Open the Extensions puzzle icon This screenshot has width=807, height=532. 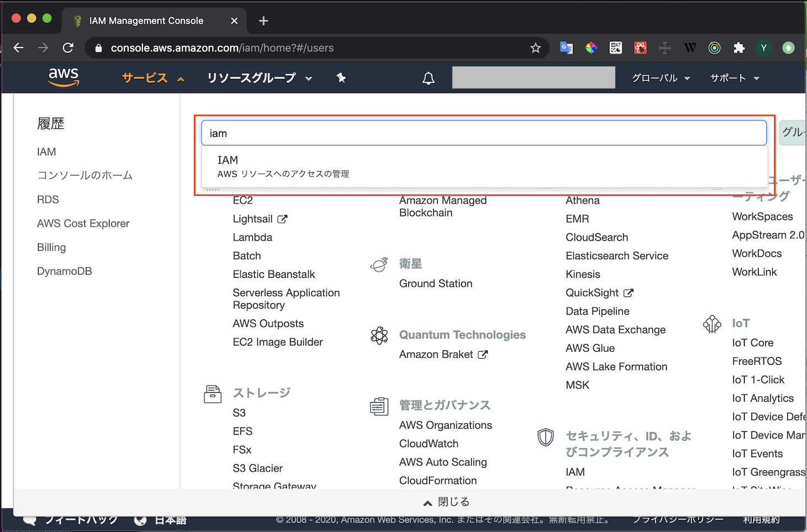pyautogui.click(x=739, y=48)
